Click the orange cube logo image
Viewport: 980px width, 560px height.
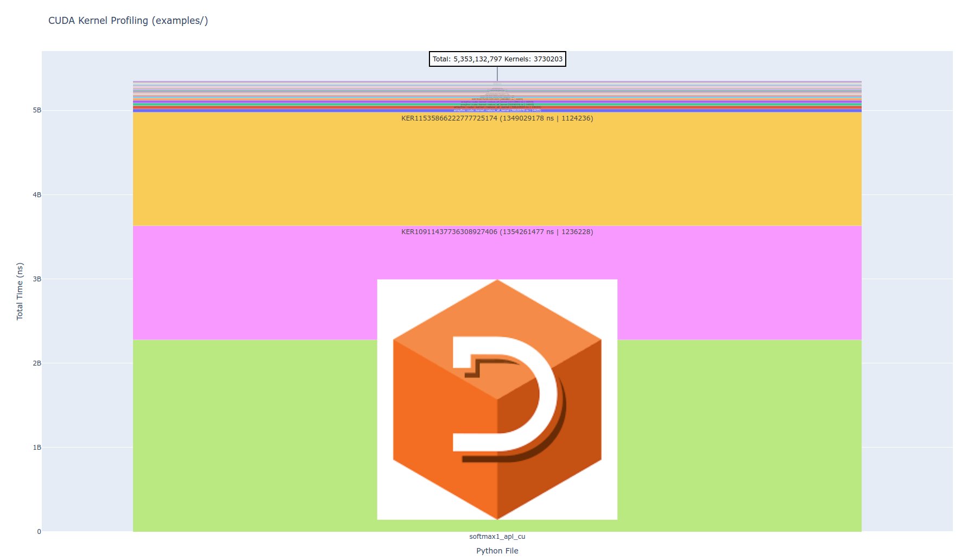497,399
